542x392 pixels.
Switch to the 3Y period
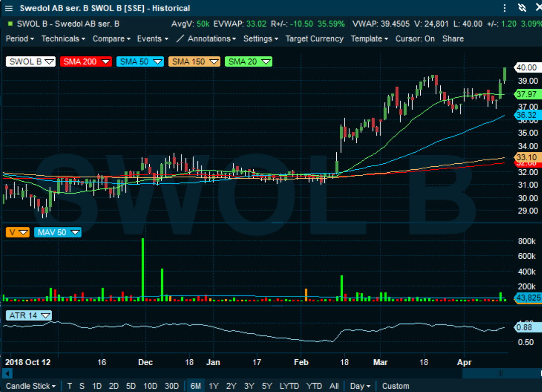pos(249,386)
